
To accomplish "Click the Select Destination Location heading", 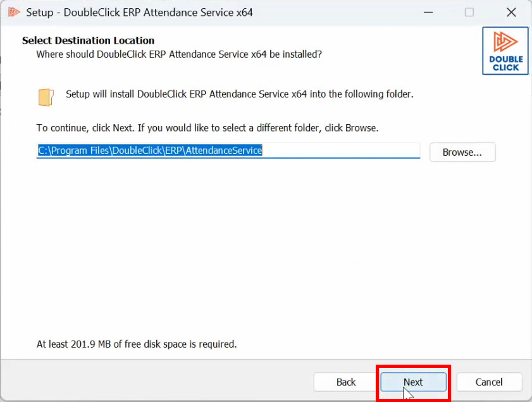I will click(x=88, y=41).
